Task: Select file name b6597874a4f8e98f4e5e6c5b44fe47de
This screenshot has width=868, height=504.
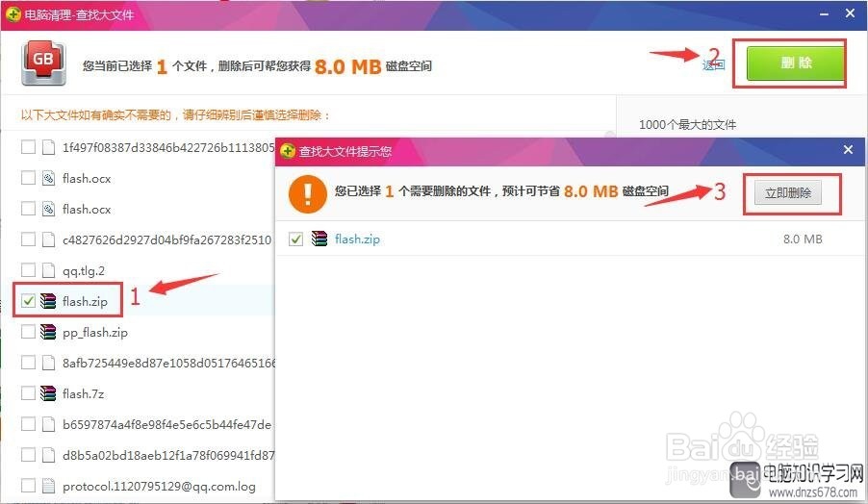Action: [167, 424]
